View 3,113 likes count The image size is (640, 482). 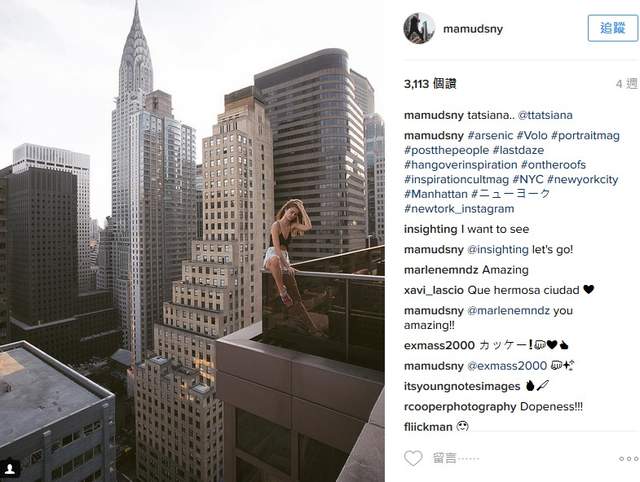[430, 84]
